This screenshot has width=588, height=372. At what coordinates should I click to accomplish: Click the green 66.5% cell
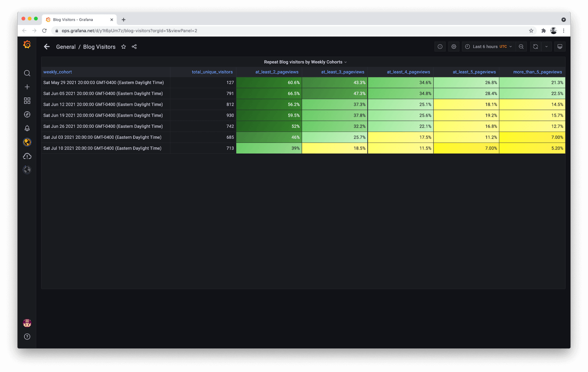(269, 93)
